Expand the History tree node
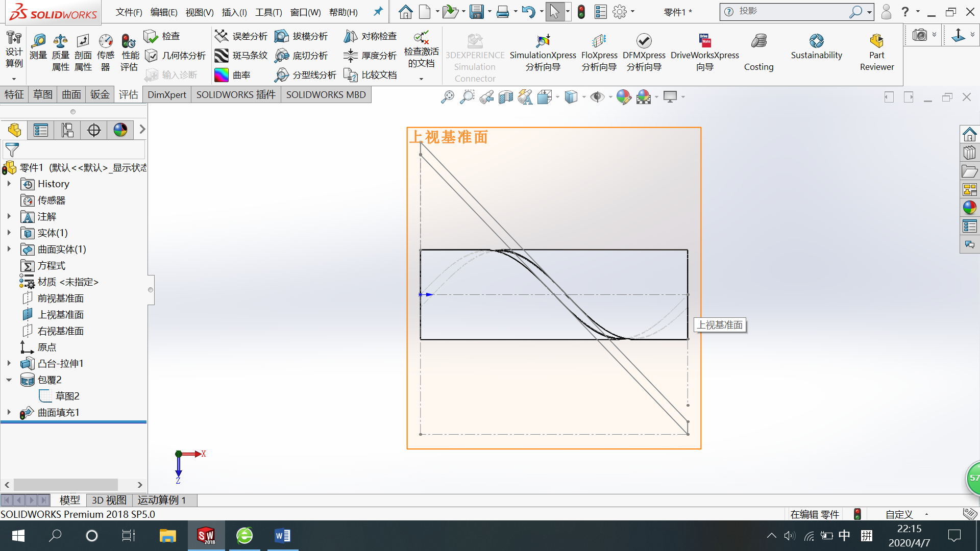Viewport: 980px width, 551px height. pyautogui.click(x=9, y=184)
